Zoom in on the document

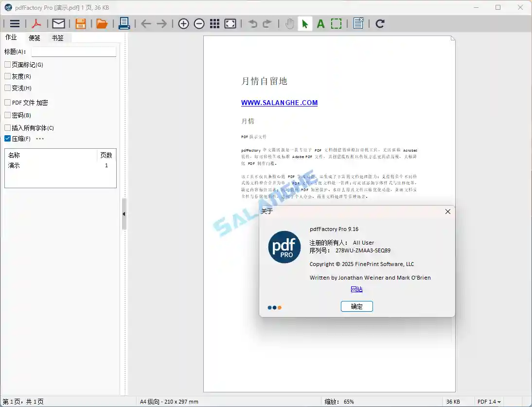point(183,23)
